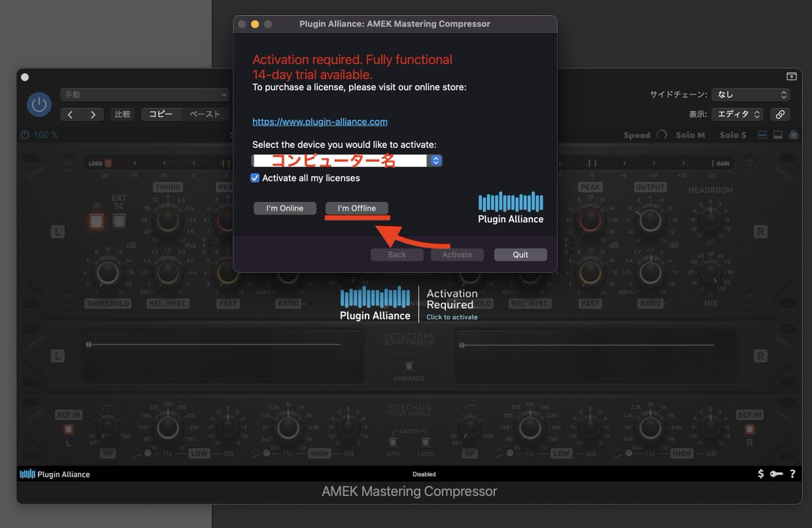The height and width of the screenshot is (528, 812).
Task: Toggle the red IN button on left channel
Action: pyautogui.click(x=96, y=221)
